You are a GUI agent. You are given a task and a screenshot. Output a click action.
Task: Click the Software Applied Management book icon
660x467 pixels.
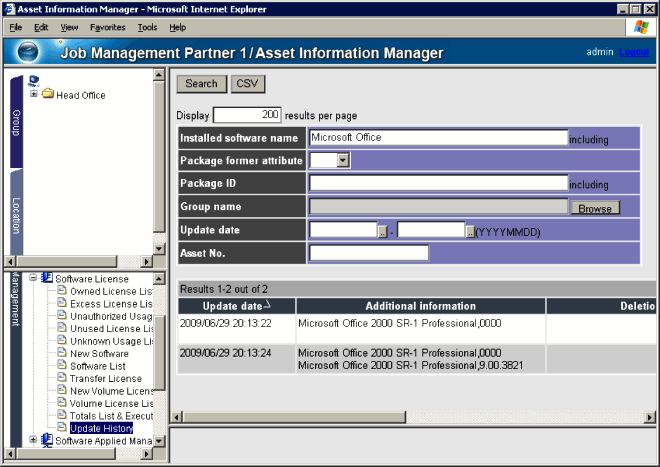[x=47, y=440]
